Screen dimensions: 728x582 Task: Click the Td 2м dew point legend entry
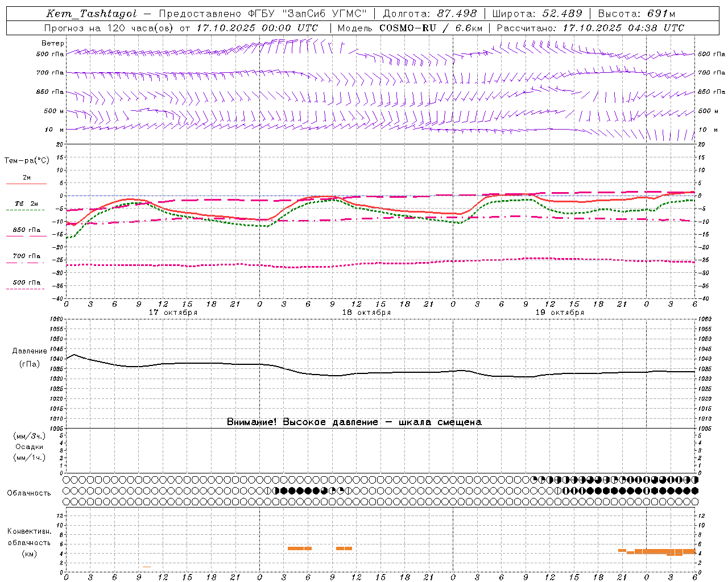point(26,203)
